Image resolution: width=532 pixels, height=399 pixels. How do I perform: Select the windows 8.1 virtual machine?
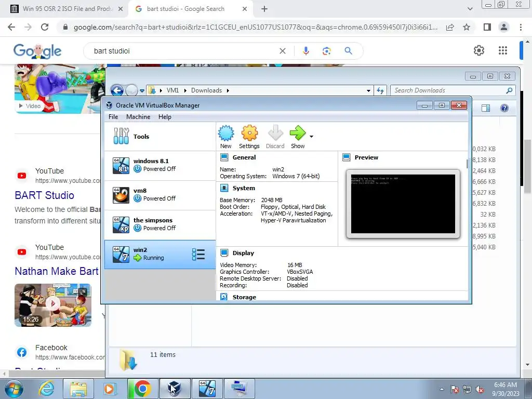(x=160, y=165)
